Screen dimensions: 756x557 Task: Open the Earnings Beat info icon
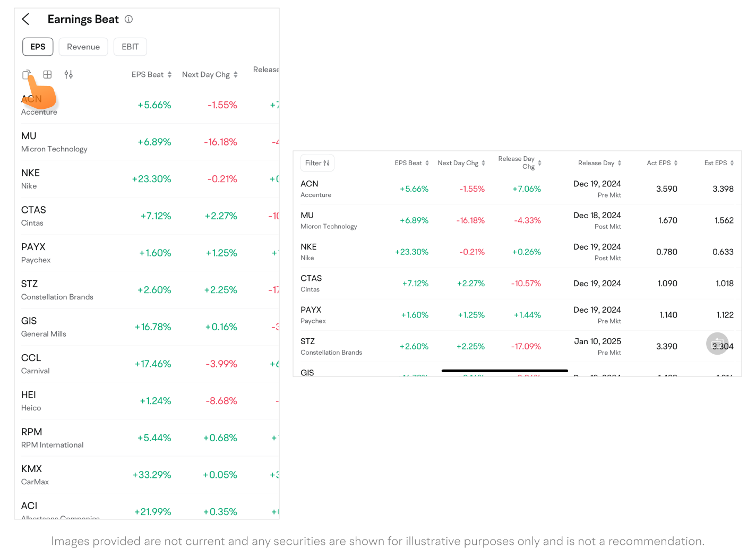[128, 19]
